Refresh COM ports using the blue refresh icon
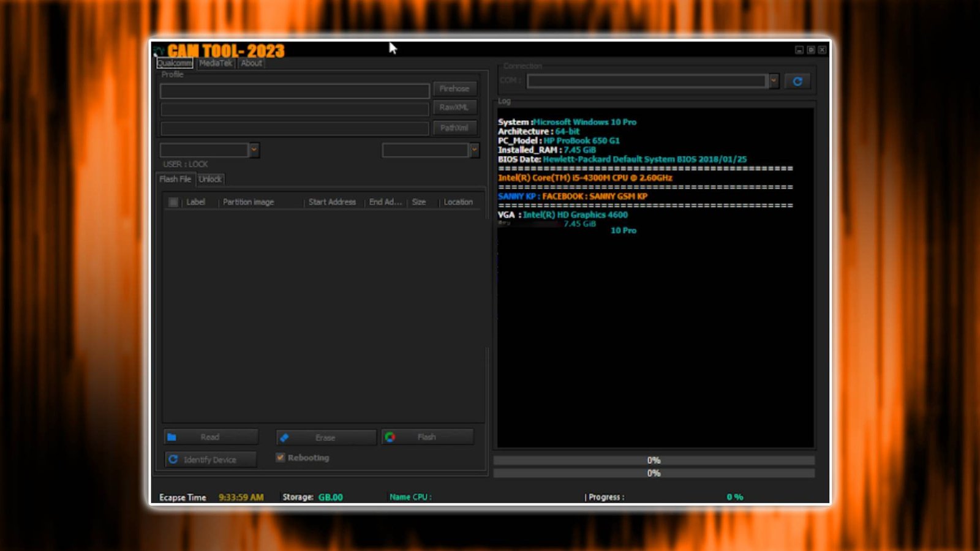The height and width of the screenshot is (551, 980). pyautogui.click(x=797, y=81)
